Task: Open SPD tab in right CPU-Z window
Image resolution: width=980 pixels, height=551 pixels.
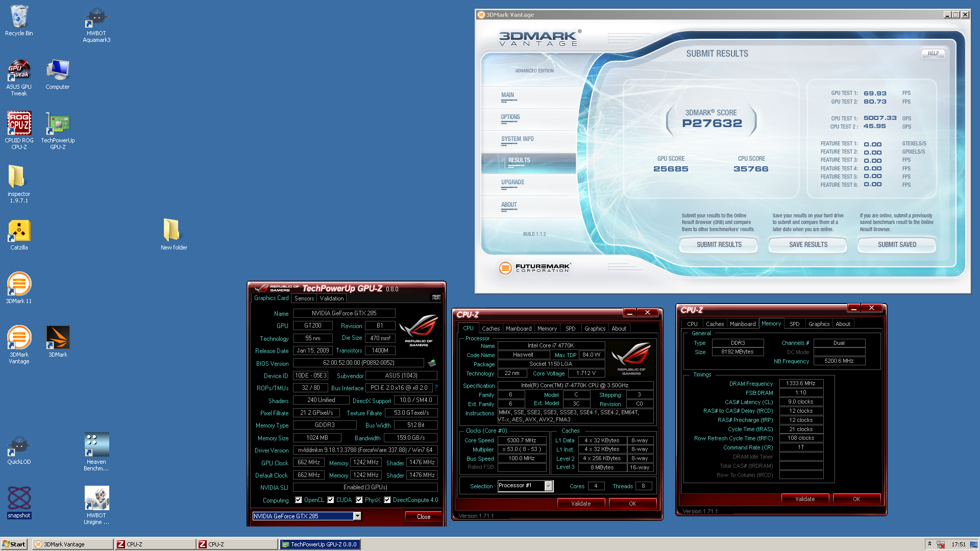Action: (x=795, y=324)
